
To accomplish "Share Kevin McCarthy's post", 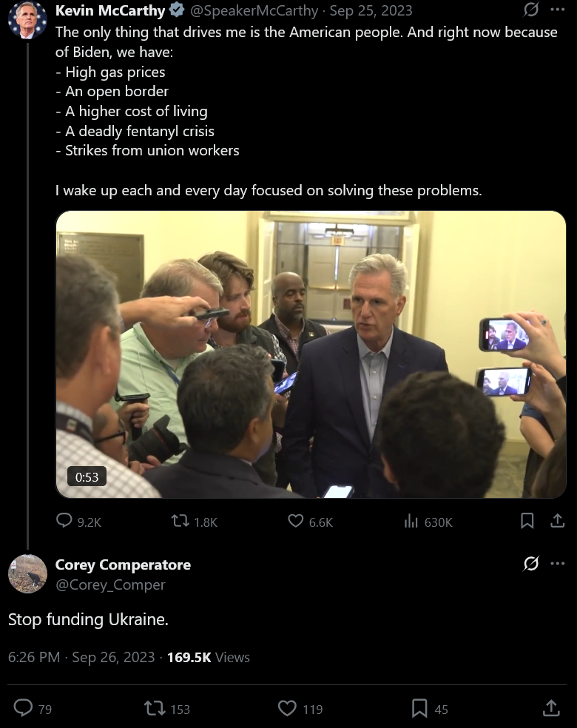I will (558, 521).
